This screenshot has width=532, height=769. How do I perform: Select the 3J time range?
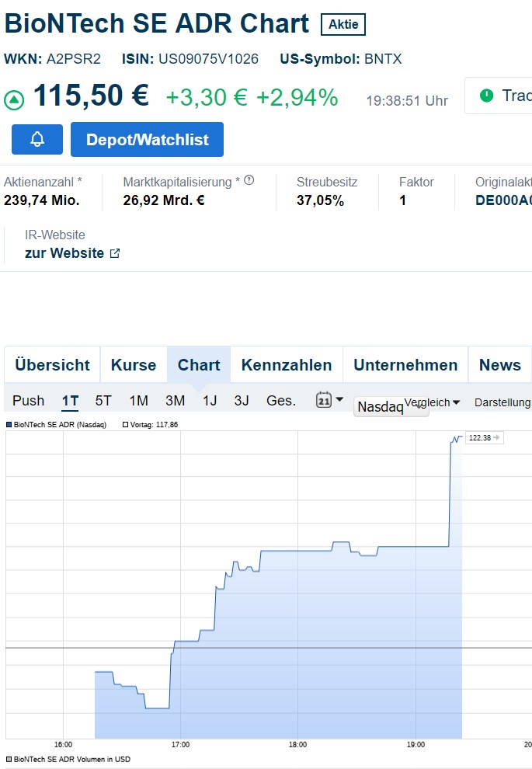click(242, 401)
